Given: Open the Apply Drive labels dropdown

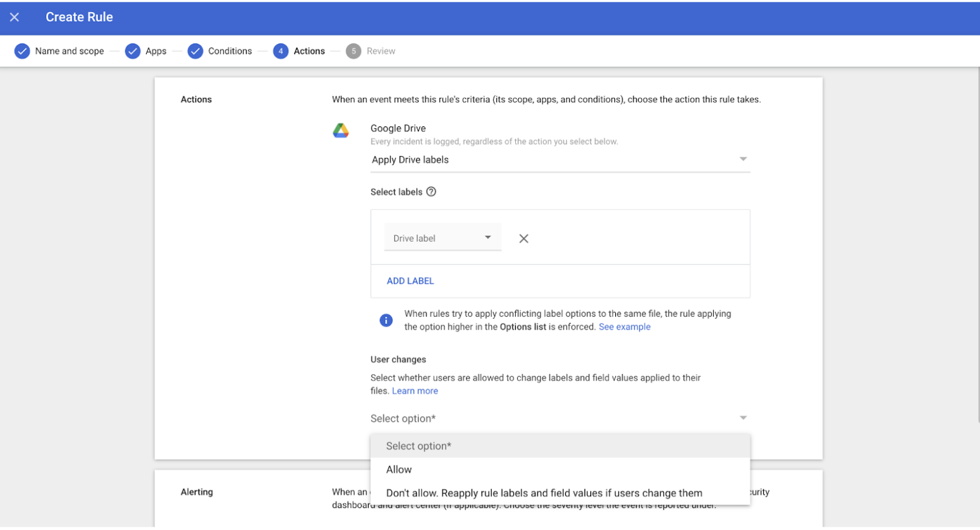Looking at the screenshot, I should (560, 159).
